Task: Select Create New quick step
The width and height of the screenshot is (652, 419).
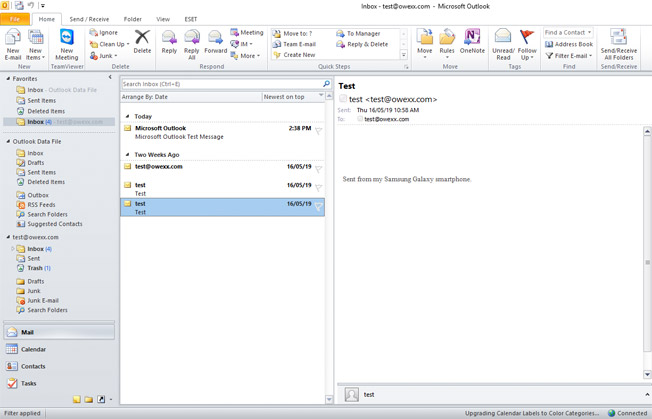Action: [x=294, y=55]
